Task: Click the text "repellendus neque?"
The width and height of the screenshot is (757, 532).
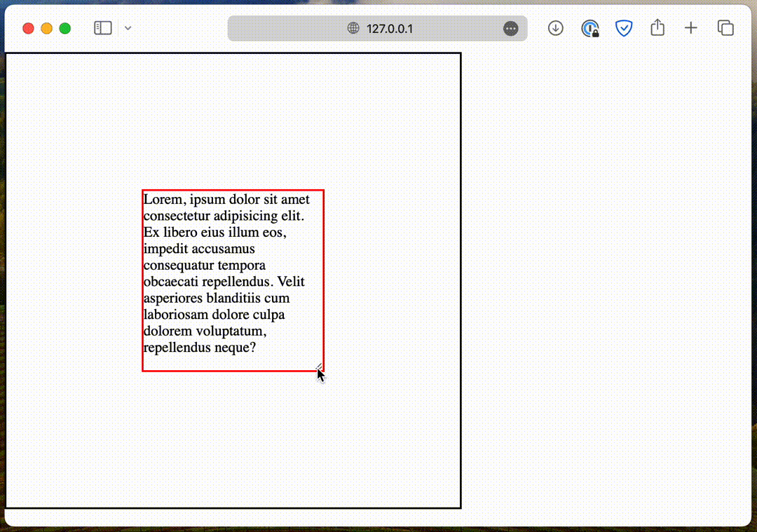Action: pyautogui.click(x=199, y=348)
